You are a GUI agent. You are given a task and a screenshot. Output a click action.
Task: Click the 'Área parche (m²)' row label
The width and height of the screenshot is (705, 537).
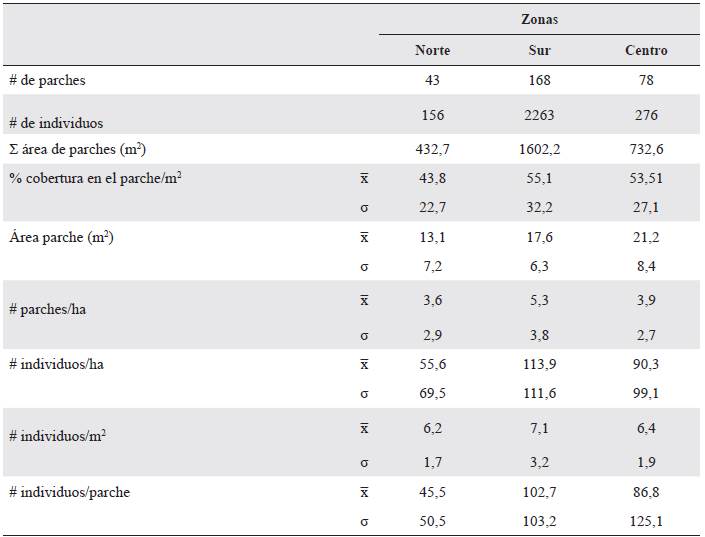(x=63, y=237)
